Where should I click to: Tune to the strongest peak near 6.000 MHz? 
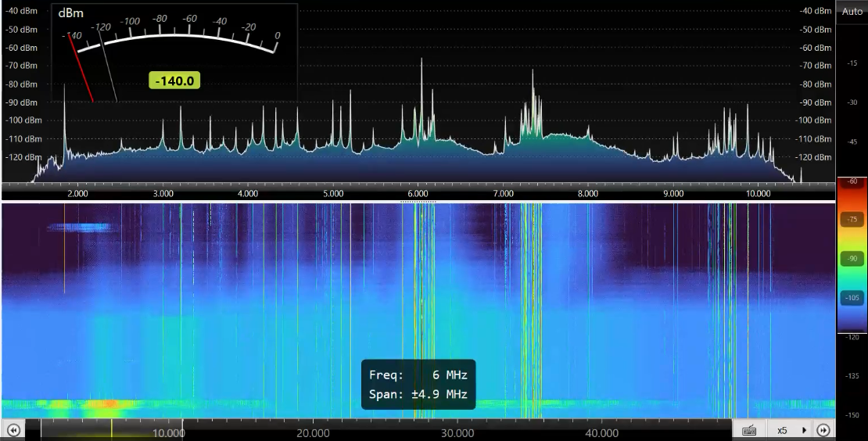(421, 63)
